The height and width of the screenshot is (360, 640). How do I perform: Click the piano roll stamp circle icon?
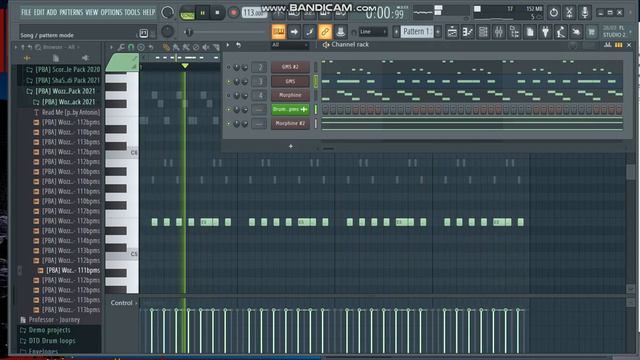tap(141, 47)
